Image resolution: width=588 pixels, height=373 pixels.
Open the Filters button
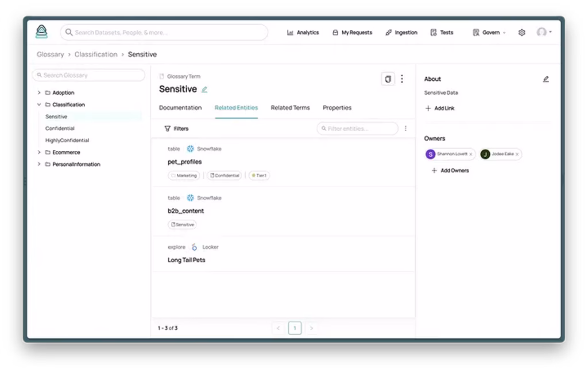tap(176, 129)
